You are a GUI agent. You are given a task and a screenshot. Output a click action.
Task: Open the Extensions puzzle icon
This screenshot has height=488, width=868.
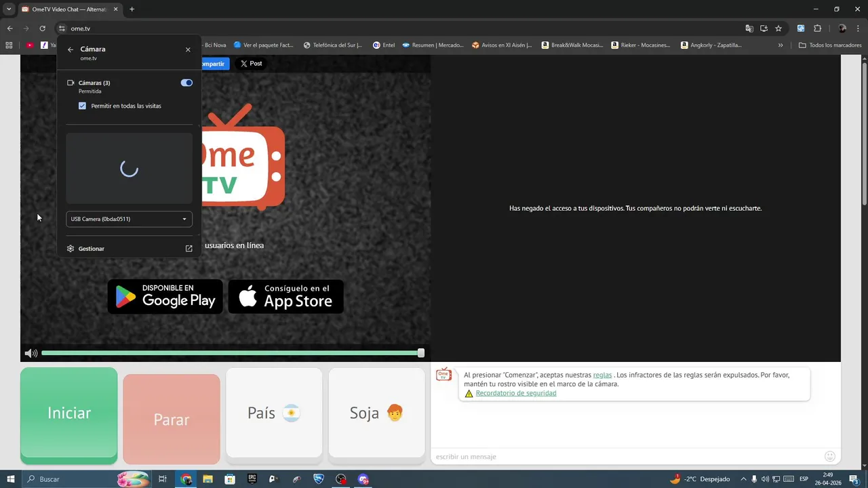coord(817,28)
